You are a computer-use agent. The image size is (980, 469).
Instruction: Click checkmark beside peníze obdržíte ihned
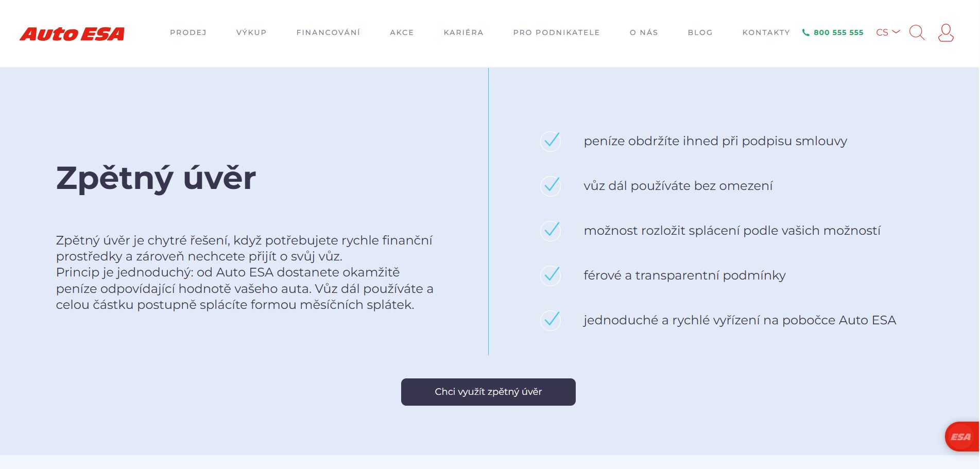pos(551,141)
